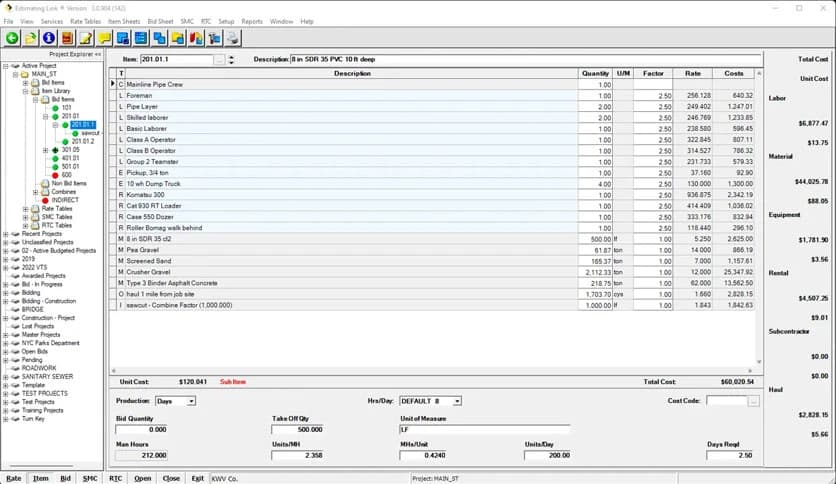Click the item Description text field

pyautogui.click(x=526, y=60)
